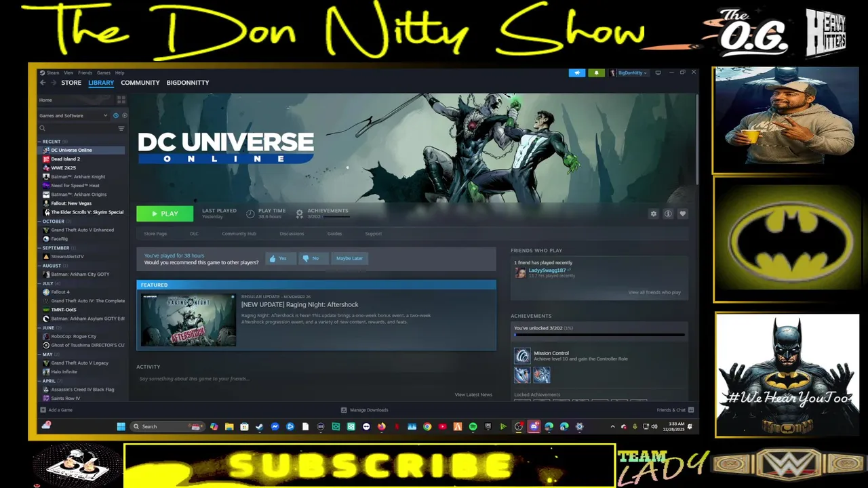Open the Games and Software dropdown
The width and height of the screenshot is (868, 488).
point(73,116)
